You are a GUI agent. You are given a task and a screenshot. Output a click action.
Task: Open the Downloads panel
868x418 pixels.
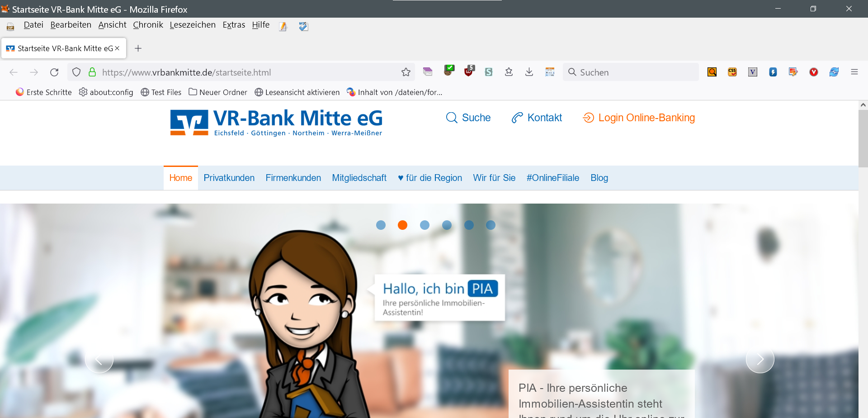(x=529, y=72)
